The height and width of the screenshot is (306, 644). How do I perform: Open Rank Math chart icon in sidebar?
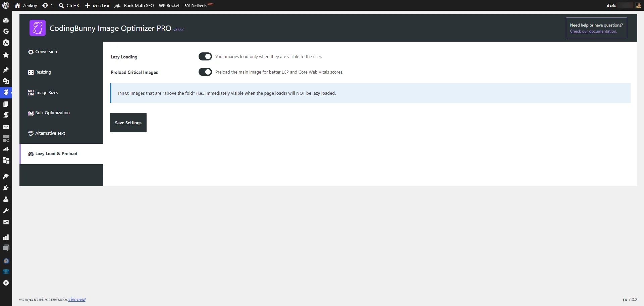(6, 149)
